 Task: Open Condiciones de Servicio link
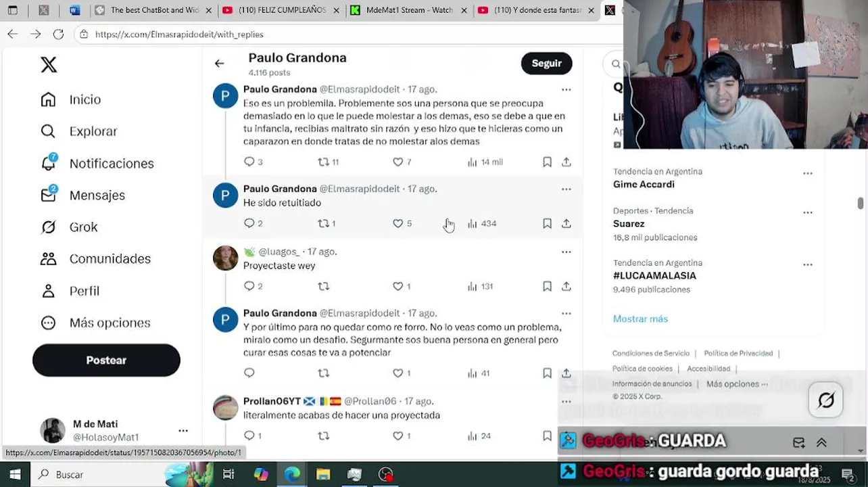click(650, 353)
